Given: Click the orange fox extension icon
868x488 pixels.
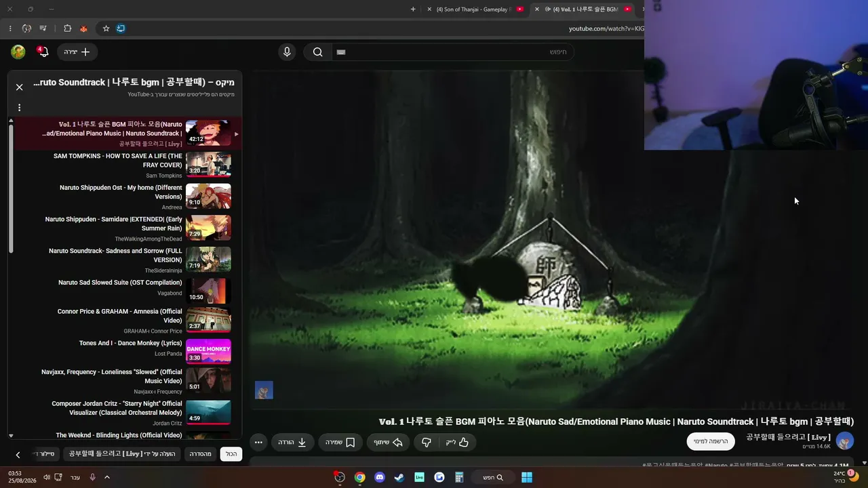Looking at the screenshot, I should click(84, 28).
